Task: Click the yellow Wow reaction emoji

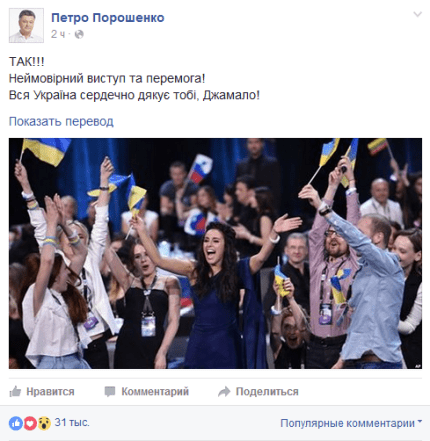Action: 44,423
